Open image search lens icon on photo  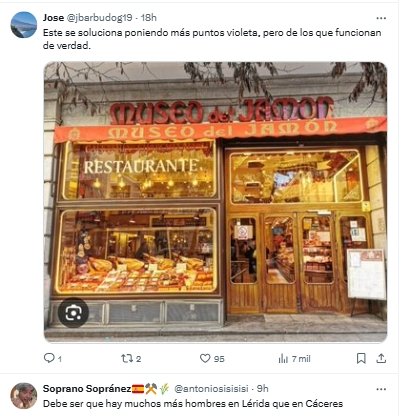pyautogui.click(x=73, y=313)
